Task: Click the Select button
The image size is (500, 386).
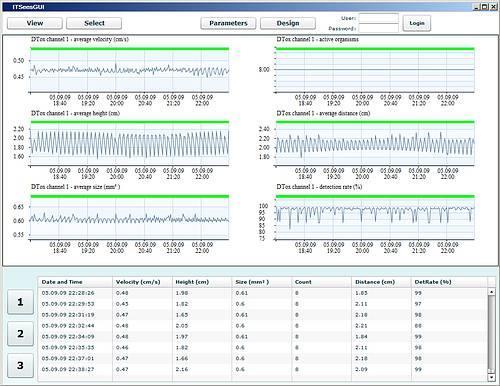Action: [94, 23]
